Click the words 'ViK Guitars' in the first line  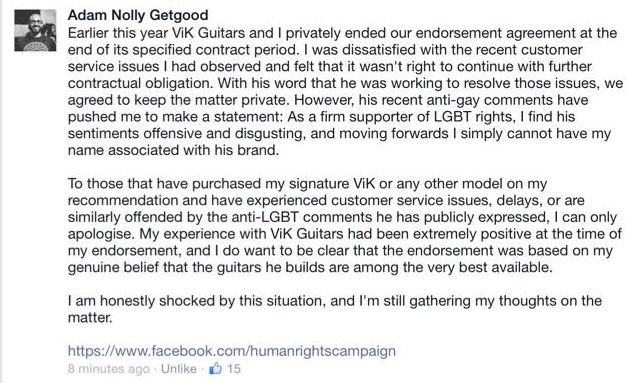209,33
